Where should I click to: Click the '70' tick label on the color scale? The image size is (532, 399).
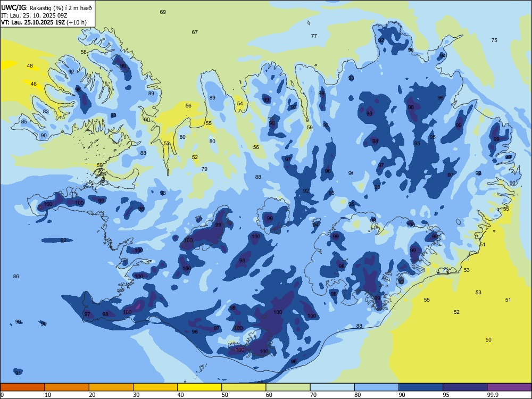click(x=313, y=395)
